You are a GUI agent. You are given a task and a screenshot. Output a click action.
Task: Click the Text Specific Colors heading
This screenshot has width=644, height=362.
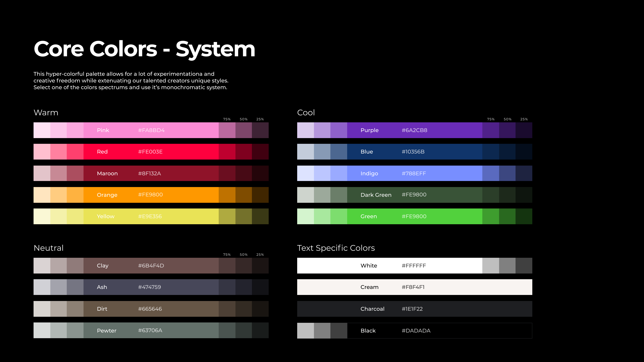point(336,248)
